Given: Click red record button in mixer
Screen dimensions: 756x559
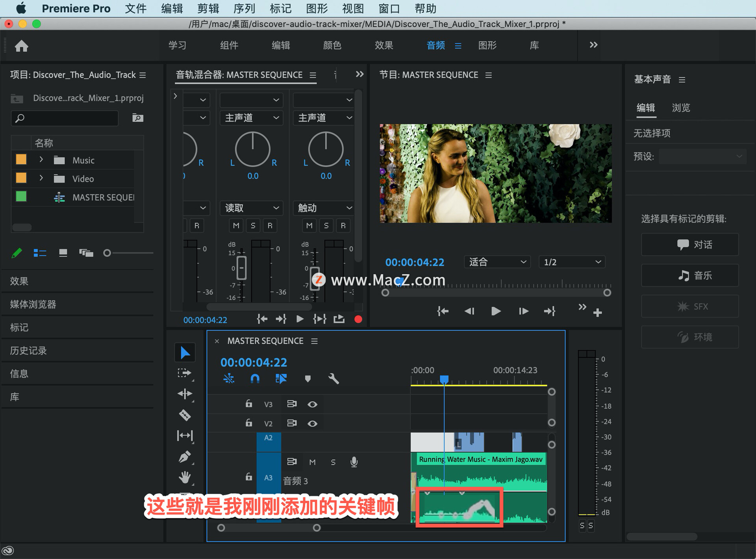Looking at the screenshot, I should [x=358, y=319].
